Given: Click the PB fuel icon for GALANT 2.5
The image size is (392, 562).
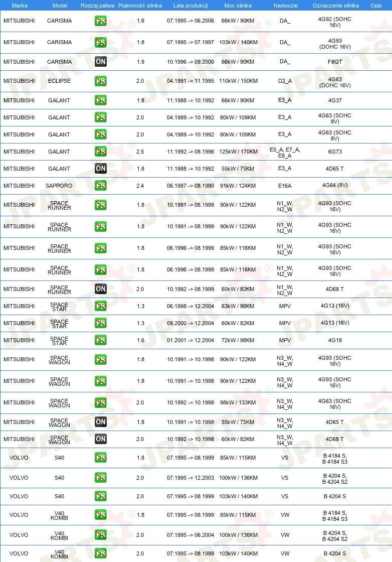Looking at the screenshot, I should click(101, 152).
